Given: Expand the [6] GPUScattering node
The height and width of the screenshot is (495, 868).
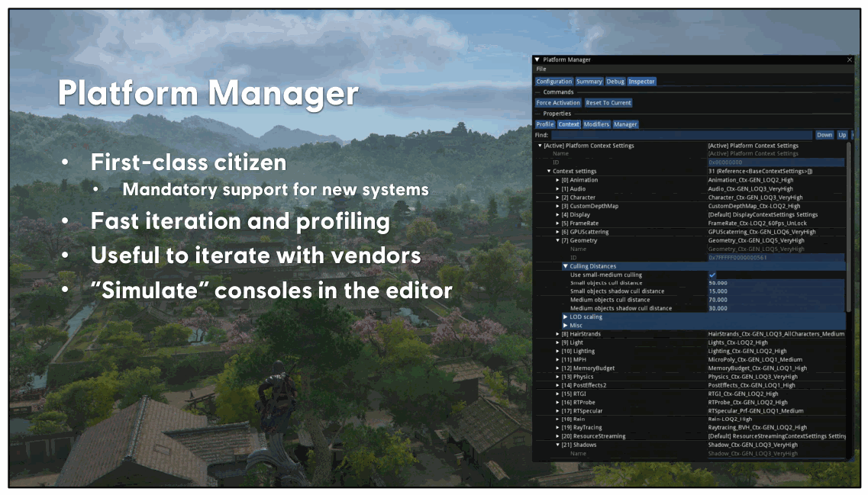Looking at the screenshot, I should point(558,233).
